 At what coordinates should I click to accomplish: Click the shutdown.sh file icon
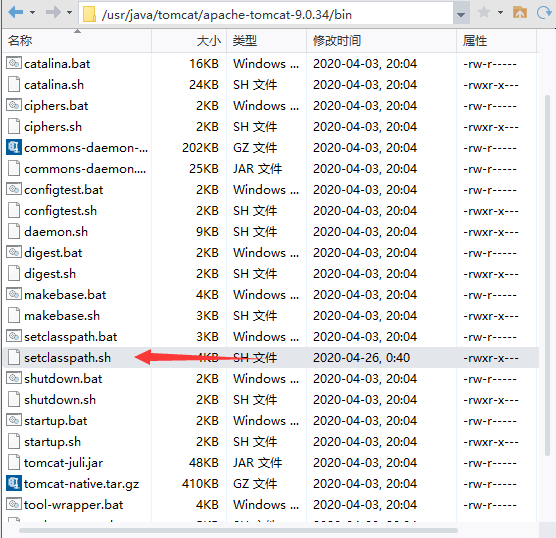tap(14, 400)
